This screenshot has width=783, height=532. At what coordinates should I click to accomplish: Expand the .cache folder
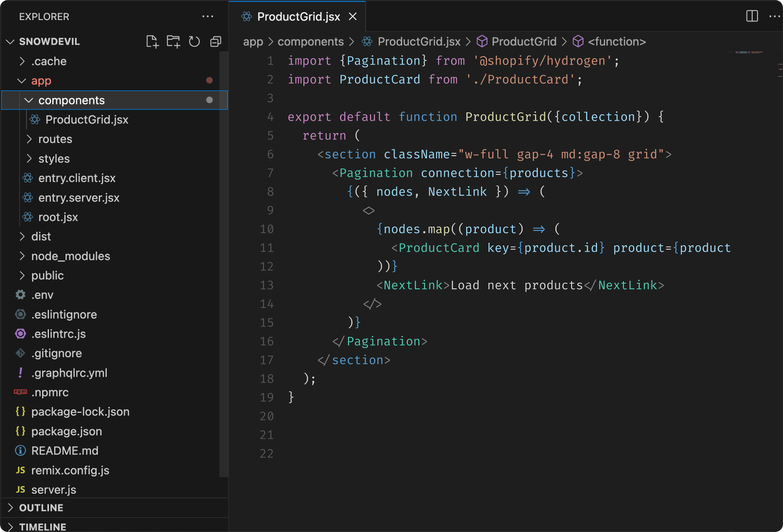22,61
